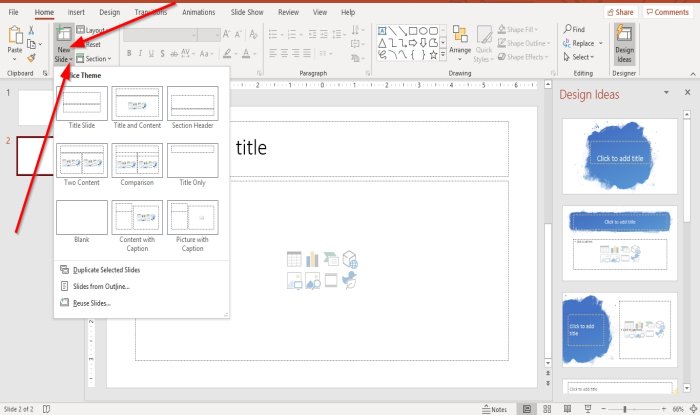Open the Select dropdown in Editing
Screen dimensions: 700x415
tap(579, 57)
